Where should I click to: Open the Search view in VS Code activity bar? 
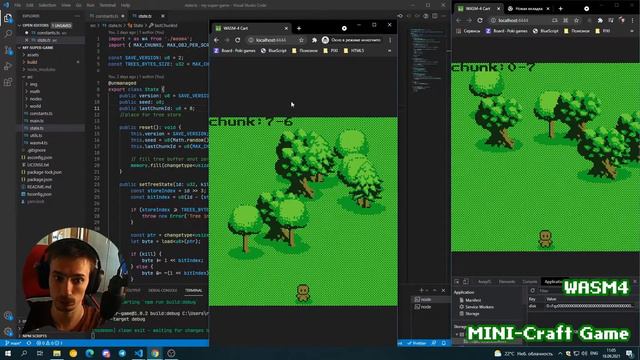[x=8, y=33]
